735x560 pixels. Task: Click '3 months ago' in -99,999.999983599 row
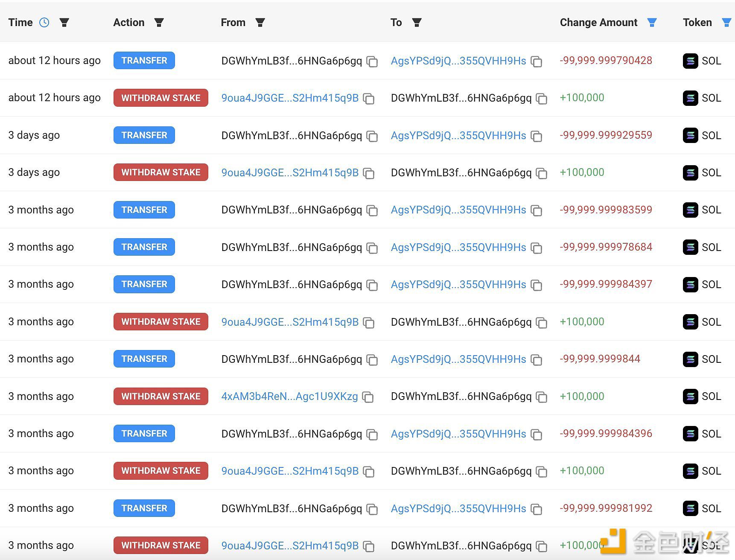pos(41,210)
